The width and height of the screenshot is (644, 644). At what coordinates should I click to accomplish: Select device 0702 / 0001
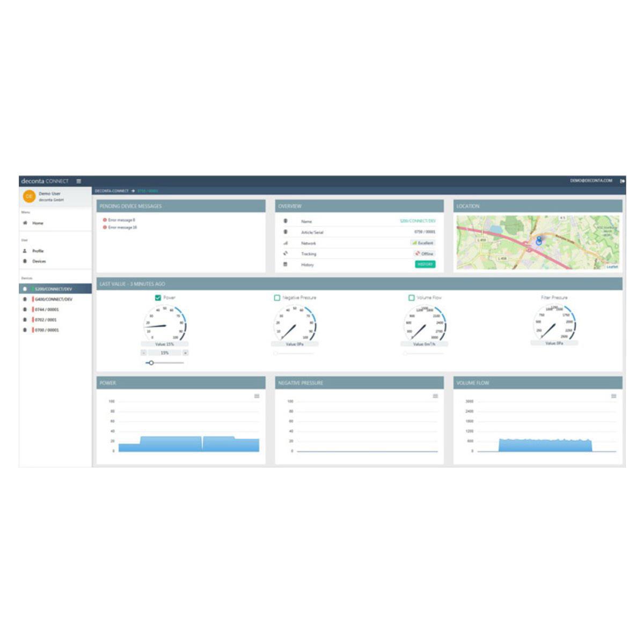[55, 319]
